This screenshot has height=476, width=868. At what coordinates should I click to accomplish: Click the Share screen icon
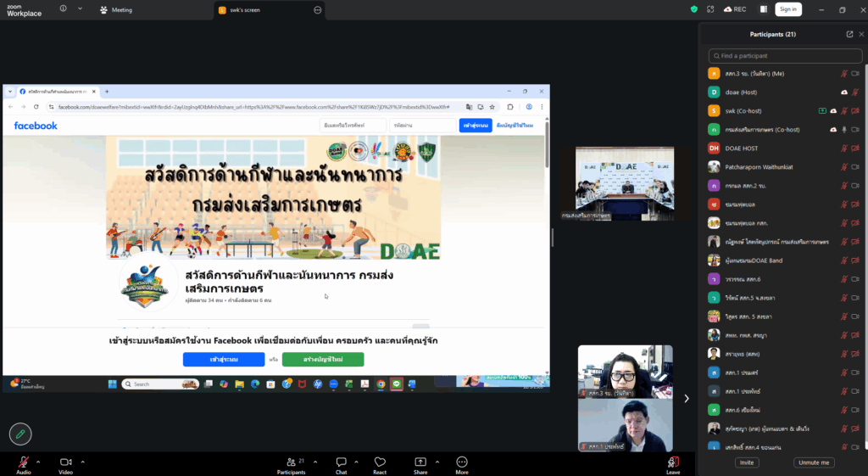tap(420, 462)
